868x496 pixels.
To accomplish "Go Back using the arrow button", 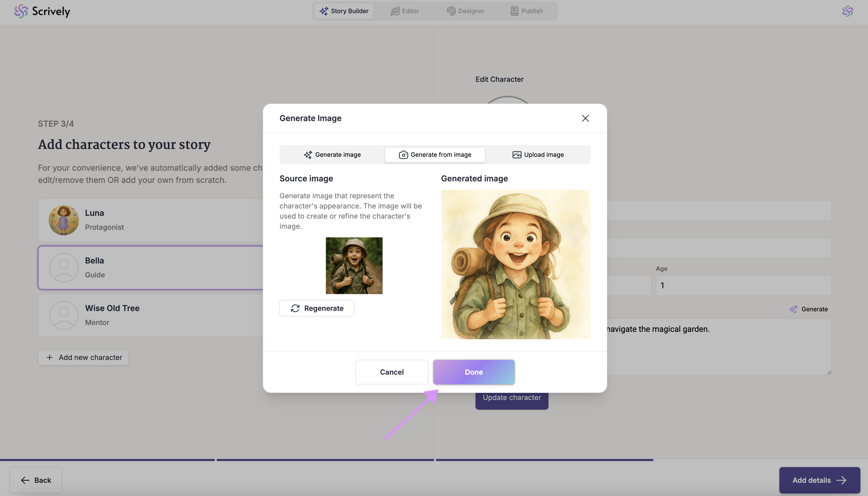I will [x=36, y=480].
